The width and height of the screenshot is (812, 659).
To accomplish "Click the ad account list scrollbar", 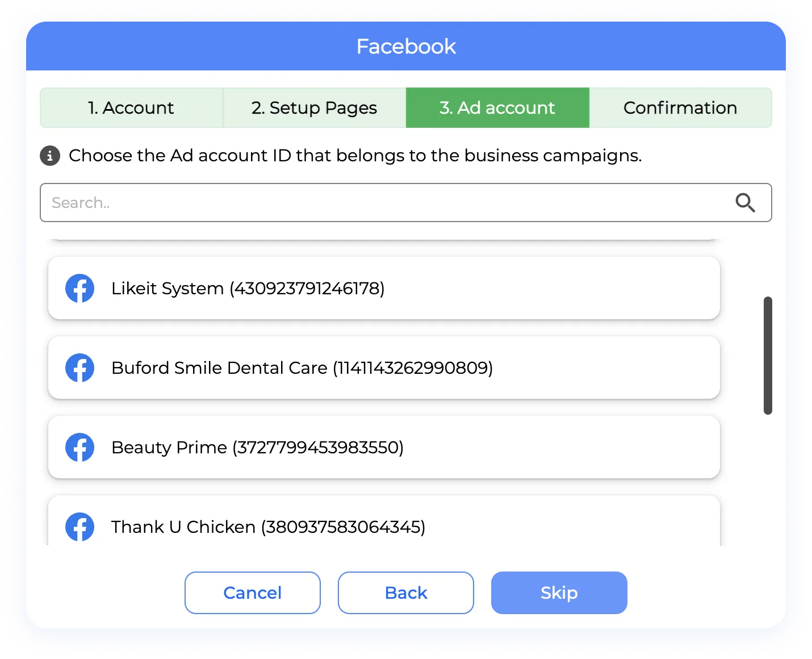I will tap(768, 356).
